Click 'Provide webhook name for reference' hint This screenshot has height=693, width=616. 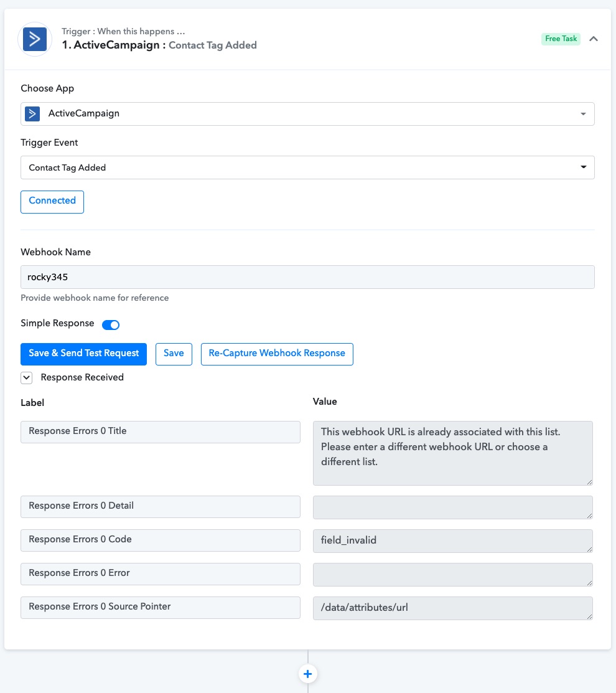coord(95,298)
